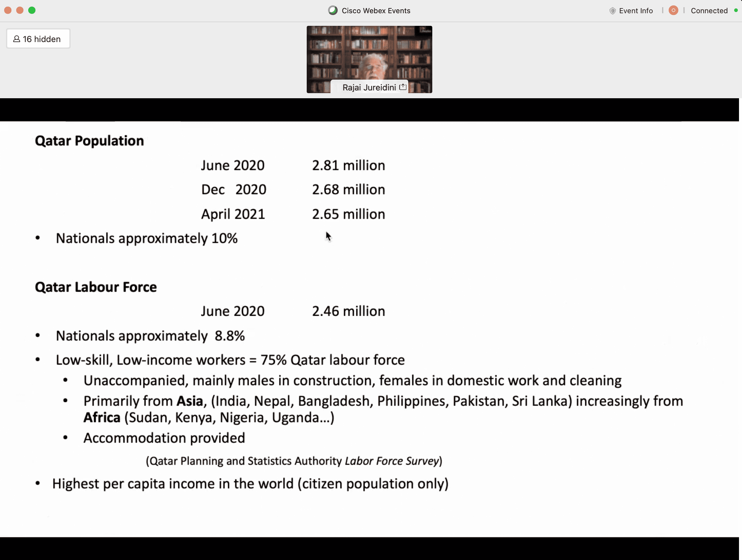Show the 16 hidden participants
Image resolution: width=742 pixels, height=560 pixels.
point(38,39)
